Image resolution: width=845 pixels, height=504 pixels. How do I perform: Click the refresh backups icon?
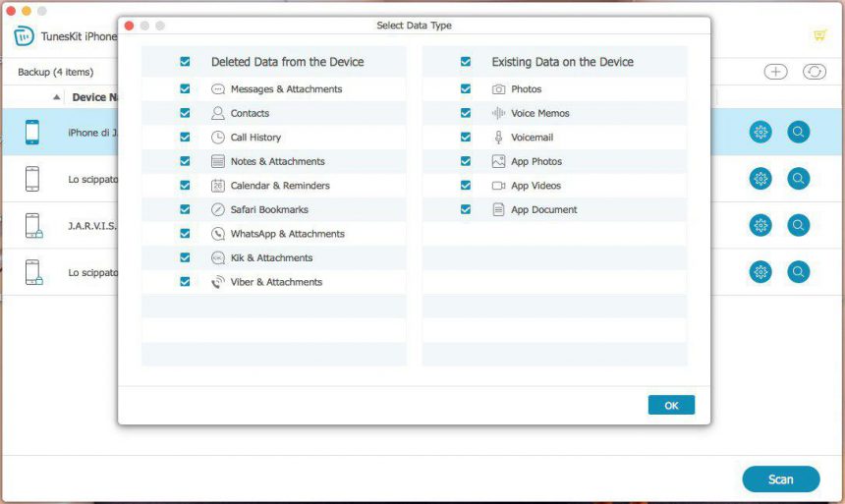(815, 72)
